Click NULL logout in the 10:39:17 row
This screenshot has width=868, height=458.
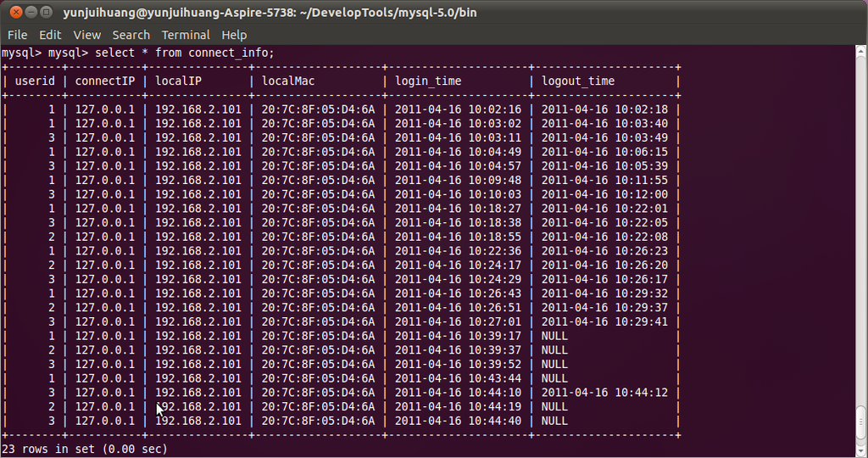[x=554, y=336]
